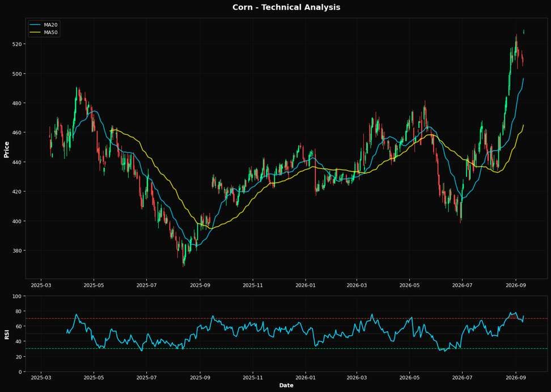Click the MA50 legend label
Screen dimensions: 551x392
50,33
